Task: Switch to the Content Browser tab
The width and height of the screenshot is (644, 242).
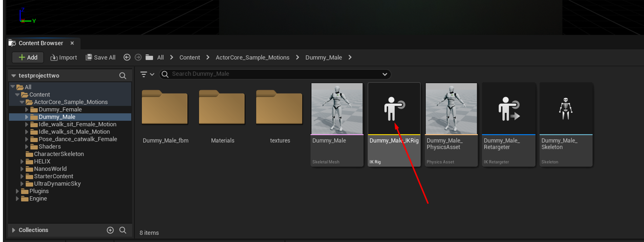Action: pyautogui.click(x=41, y=43)
